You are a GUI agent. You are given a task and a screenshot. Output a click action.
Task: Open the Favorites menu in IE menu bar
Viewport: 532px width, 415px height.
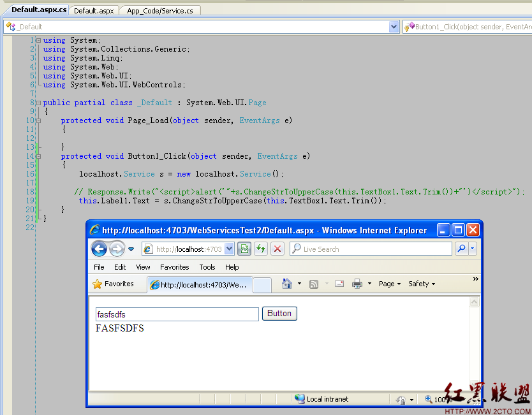pos(174,267)
